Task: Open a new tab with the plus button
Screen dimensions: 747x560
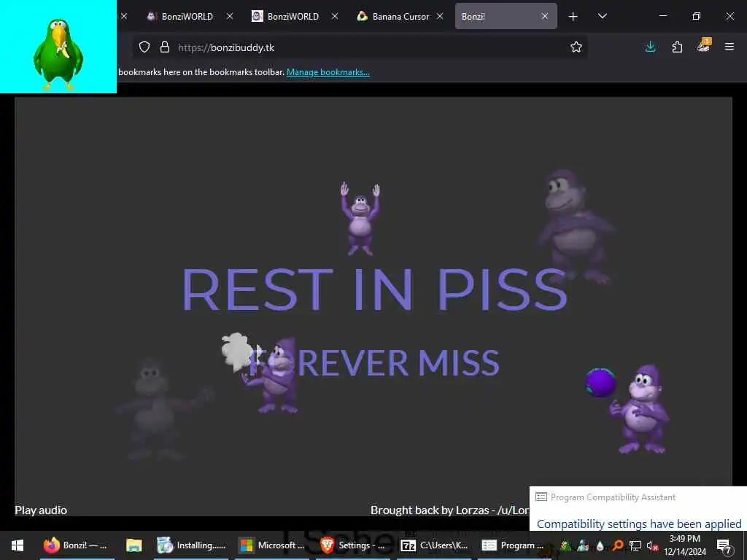Action: tap(573, 17)
